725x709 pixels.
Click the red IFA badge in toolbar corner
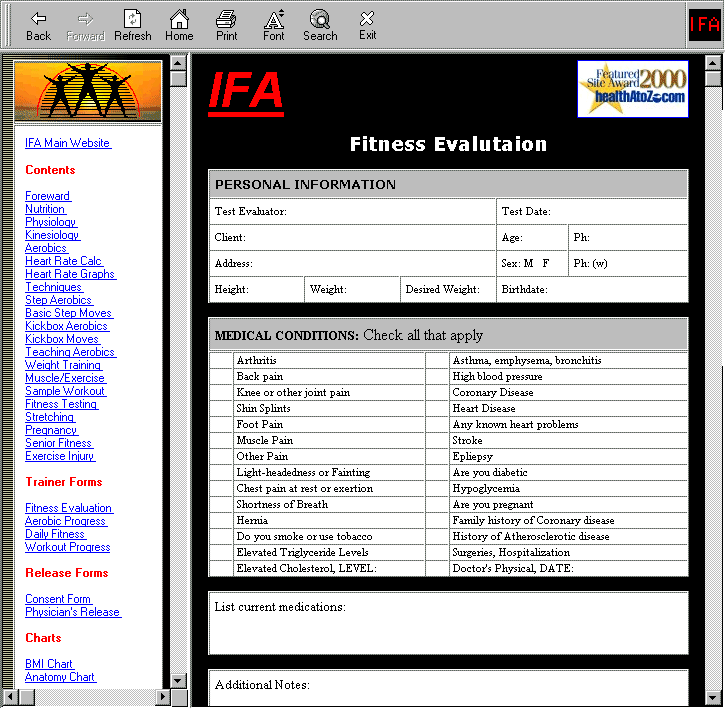coord(705,25)
